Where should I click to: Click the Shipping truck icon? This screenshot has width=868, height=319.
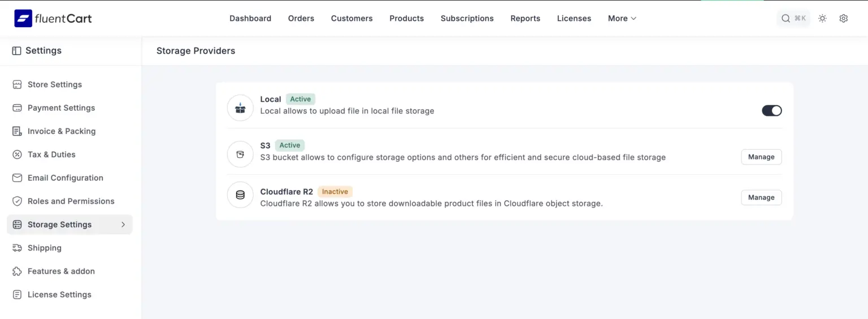click(17, 248)
